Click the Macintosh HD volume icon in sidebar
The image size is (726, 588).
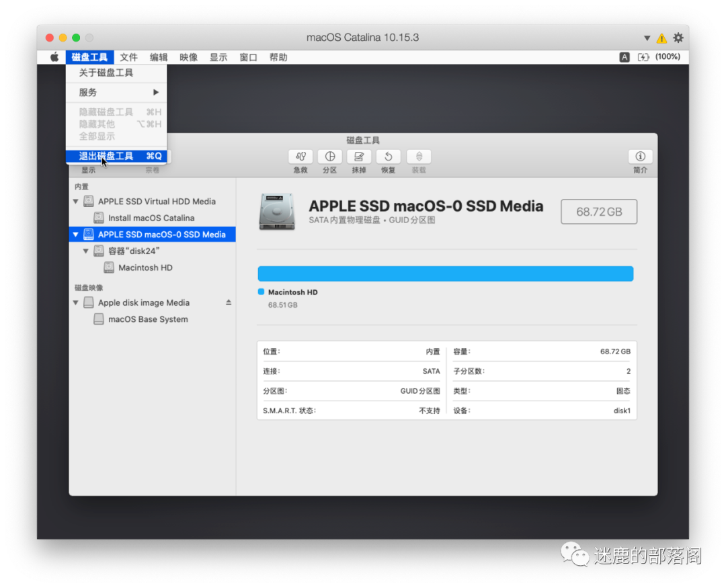coord(109,267)
